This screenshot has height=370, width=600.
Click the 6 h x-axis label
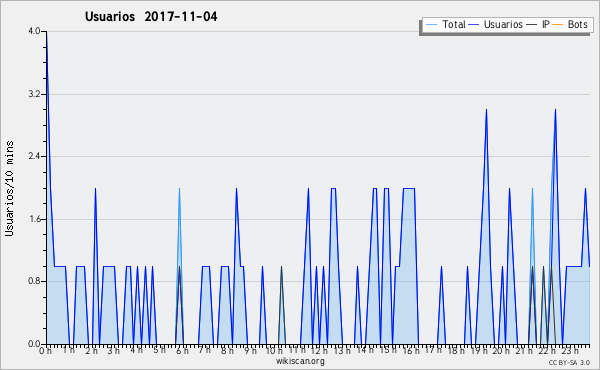pos(182,351)
